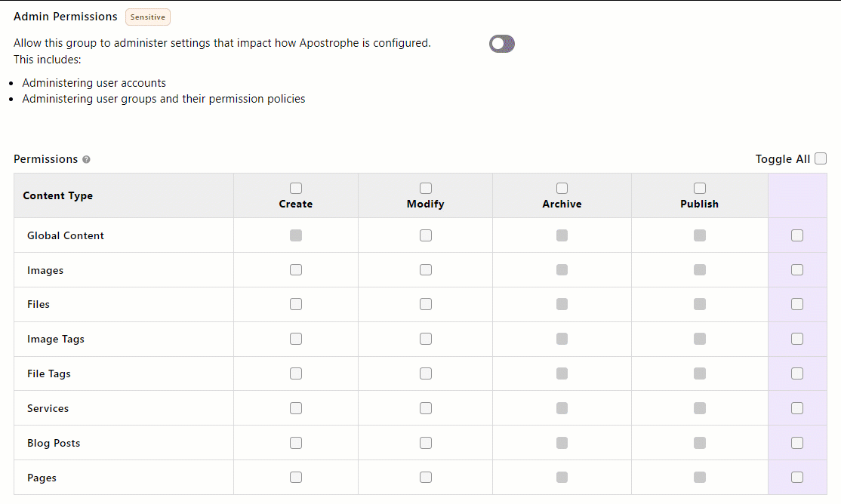Check the Publish column header checkbox
Viewport: 841px width, 504px height.
699,188
